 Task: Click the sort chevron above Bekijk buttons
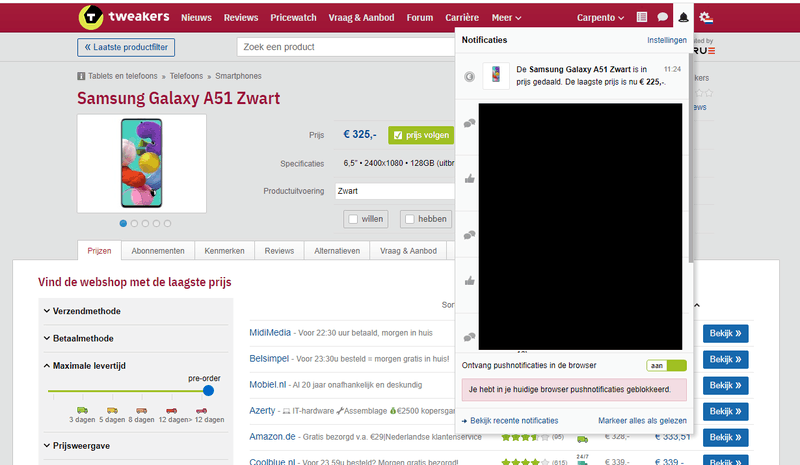[697, 305]
